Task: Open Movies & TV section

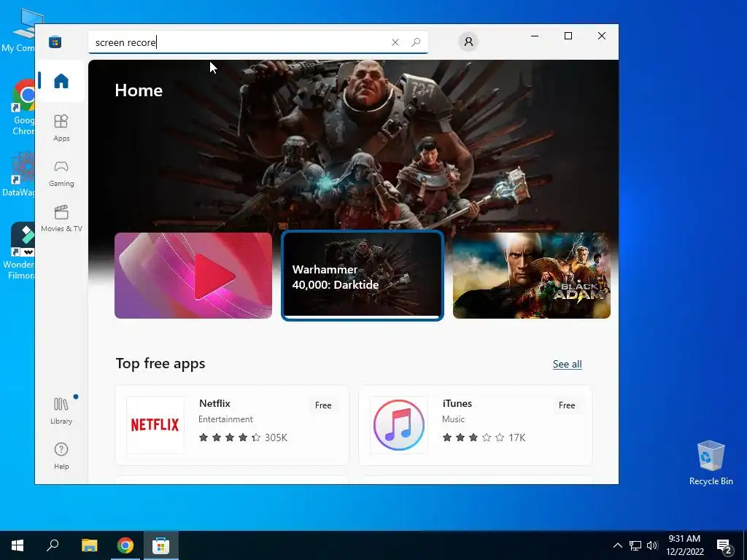Action: click(61, 219)
